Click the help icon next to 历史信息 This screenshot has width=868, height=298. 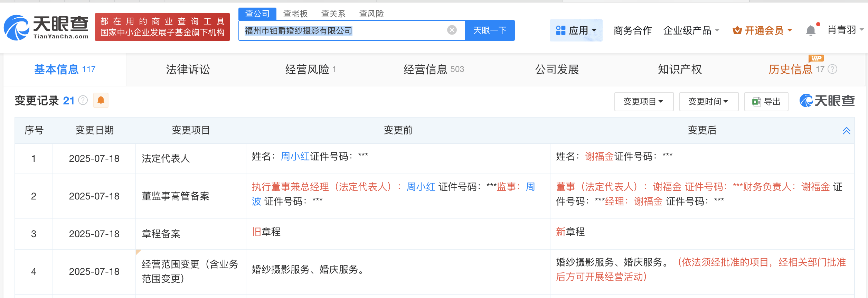833,69
